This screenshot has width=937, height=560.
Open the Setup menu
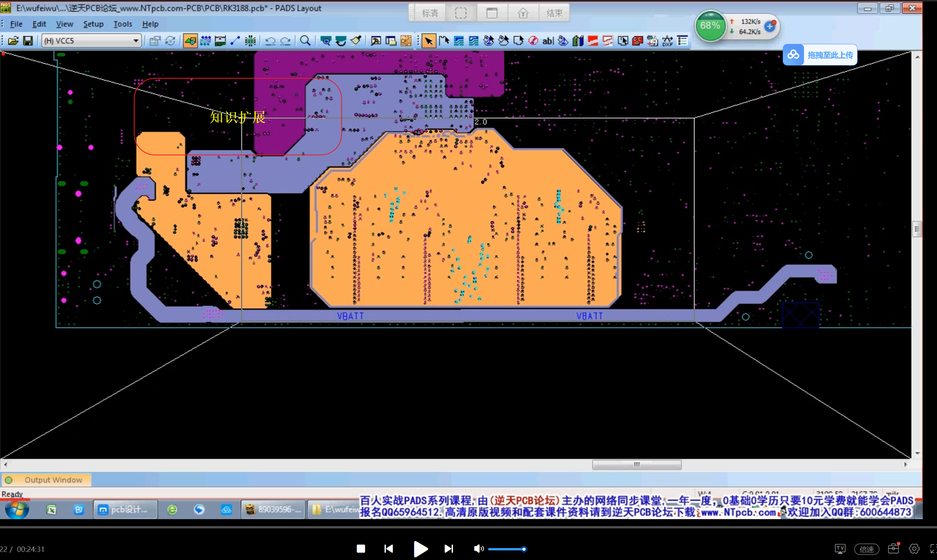[93, 24]
